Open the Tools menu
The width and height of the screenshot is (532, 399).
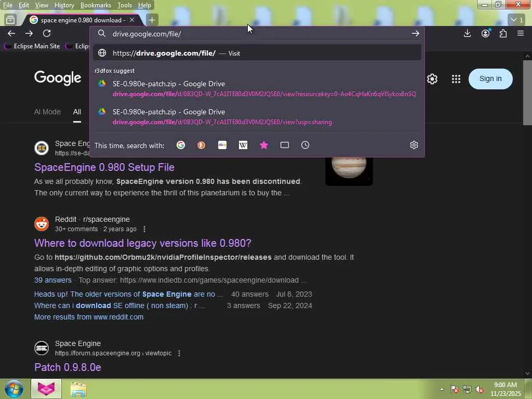125,5
